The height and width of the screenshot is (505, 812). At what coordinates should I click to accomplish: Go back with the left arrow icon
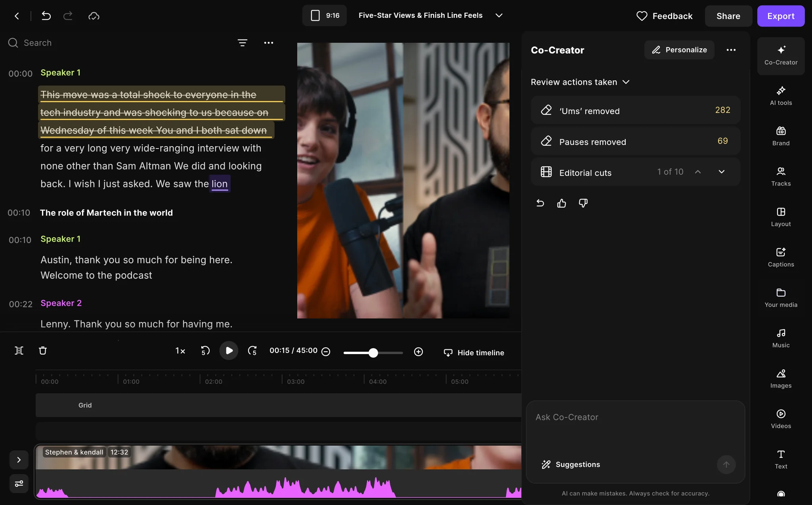pos(17,16)
